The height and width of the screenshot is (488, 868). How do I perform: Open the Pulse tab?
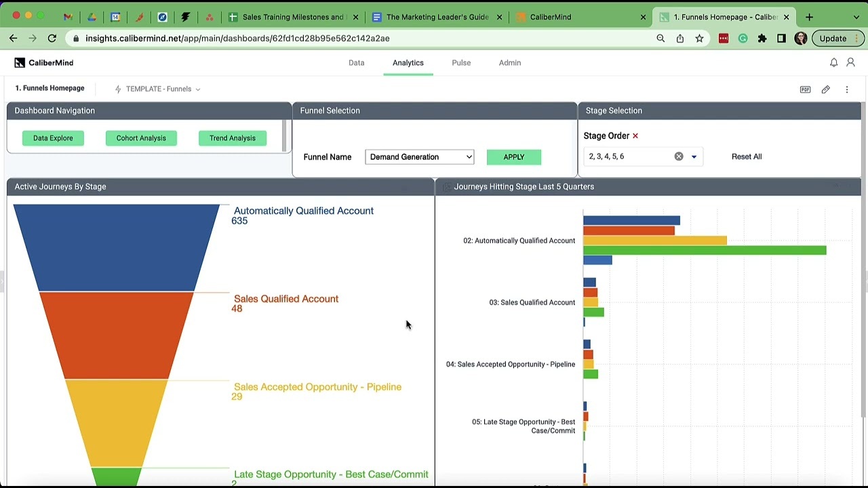point(461,62)
